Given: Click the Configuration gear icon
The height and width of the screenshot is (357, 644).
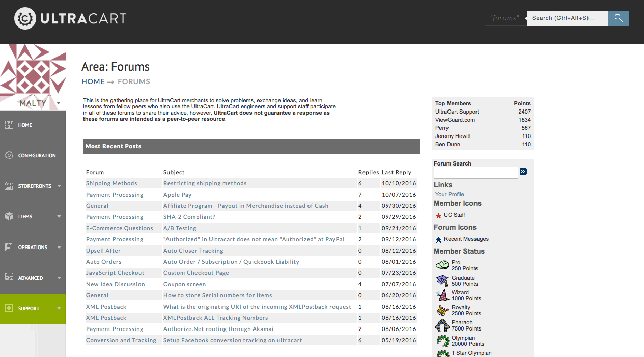Looking at the screenshot, I should pos(9,155).
